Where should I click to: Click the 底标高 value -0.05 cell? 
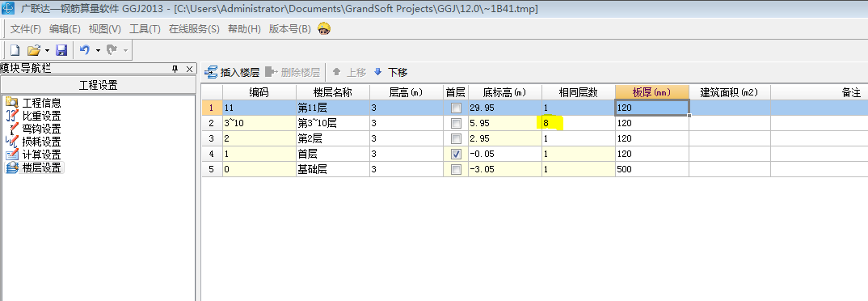(x=504, y=155)
